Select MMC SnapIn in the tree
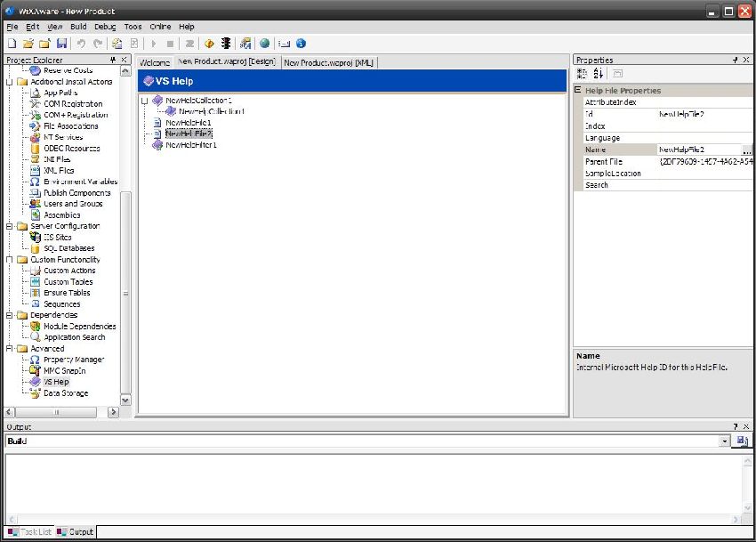The width and height of the screenshot is (756, 542). pyautogui.click(x=65, y=370)
